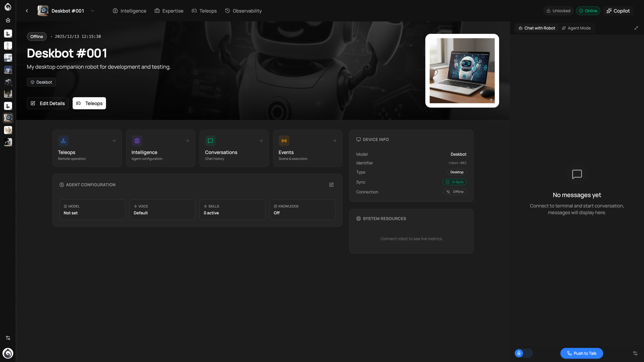644x362 pixels.
Task: Toggle the Unlocked lock status pill
Action: click(x=558, y=11)
